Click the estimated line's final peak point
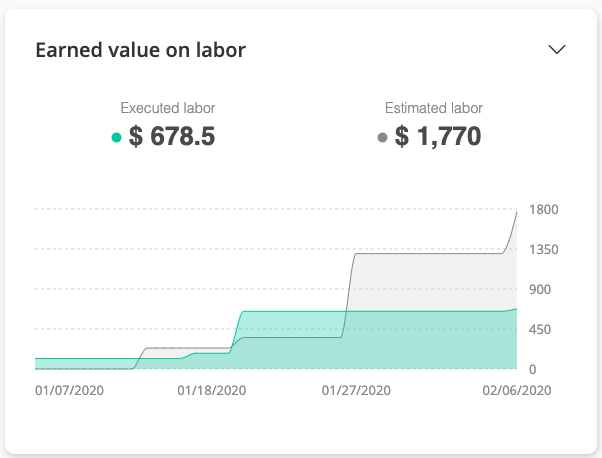The height and width of the screenshot is (458, 602). [x=517, y=212]
